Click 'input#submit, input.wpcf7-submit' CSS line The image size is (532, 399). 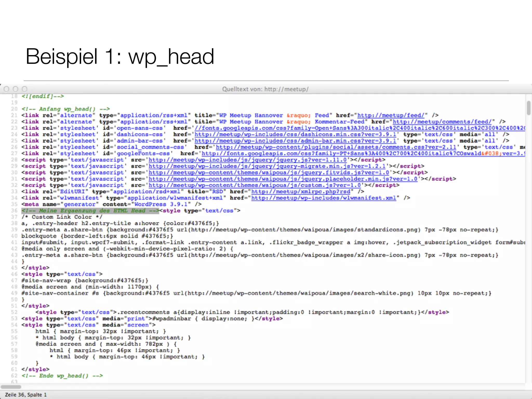273,242
